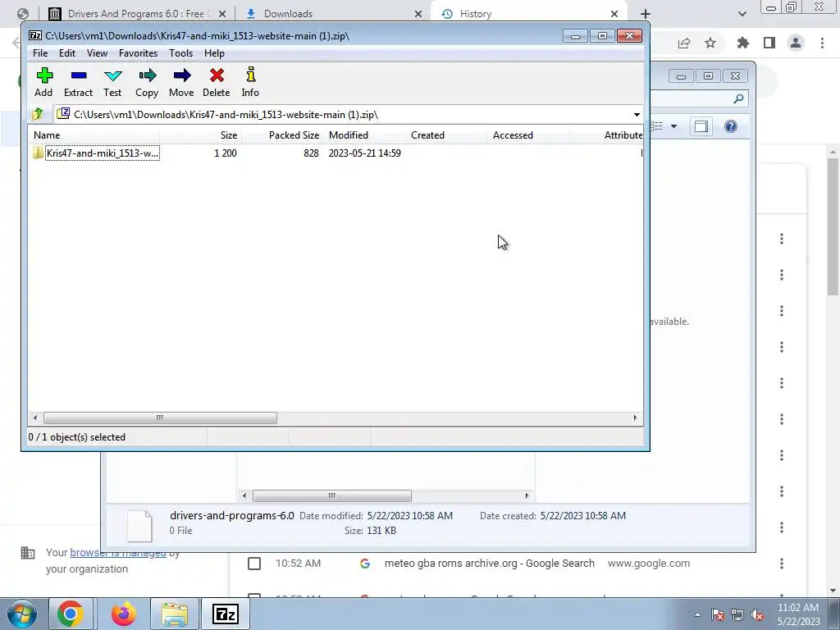Check the 10:52 AM history entry checkbox

tap(254, 564)
